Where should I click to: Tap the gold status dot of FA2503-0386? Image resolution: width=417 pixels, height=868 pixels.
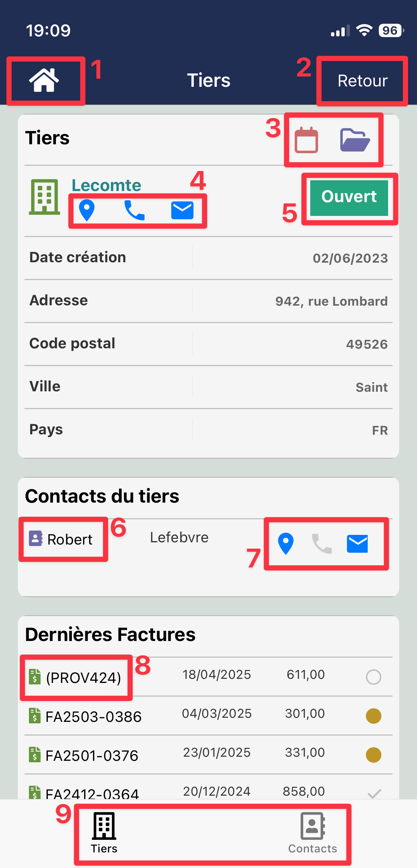373,716
